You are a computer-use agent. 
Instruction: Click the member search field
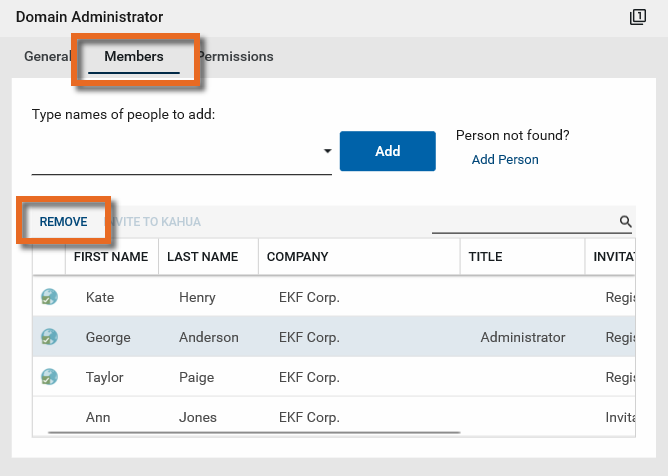pos(522,222)
